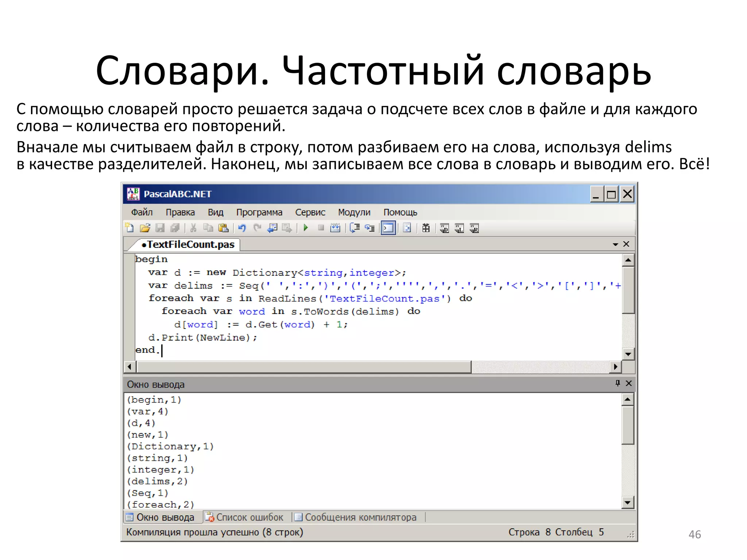This screenshot has width=747, height=560.
Task: Open a file with the folder icon
Action: [x=145, y=228]
